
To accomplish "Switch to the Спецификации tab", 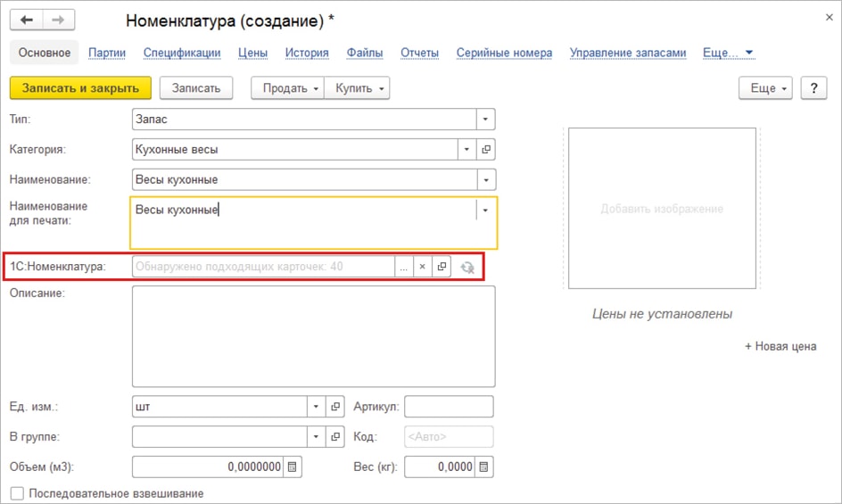I will point(182,53).
